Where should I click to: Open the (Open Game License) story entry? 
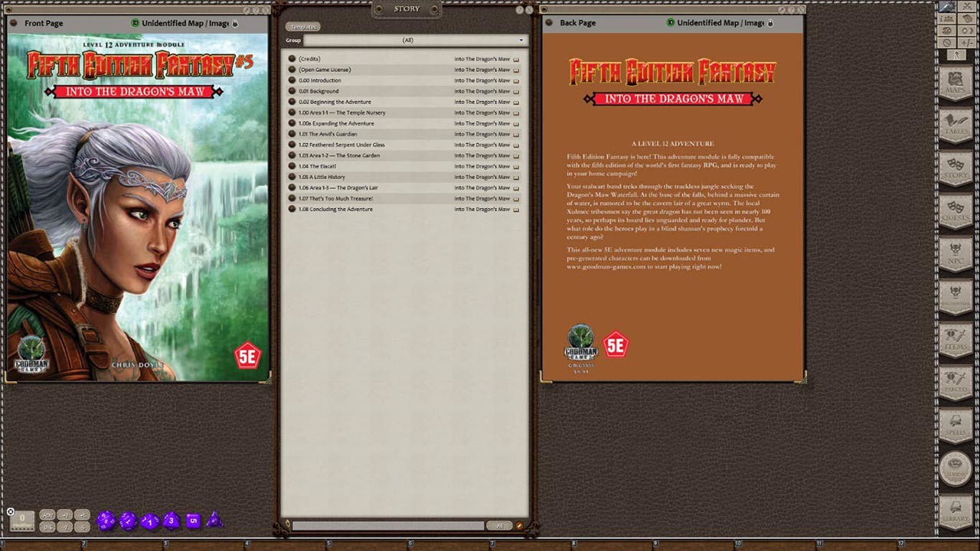pyautogui.click(x=403, y=70)
